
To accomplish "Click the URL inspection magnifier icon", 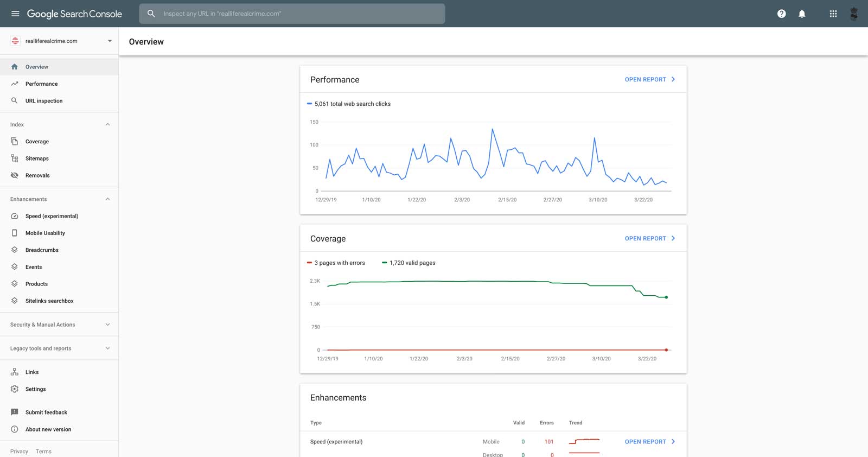I will (x=15, y=100).
